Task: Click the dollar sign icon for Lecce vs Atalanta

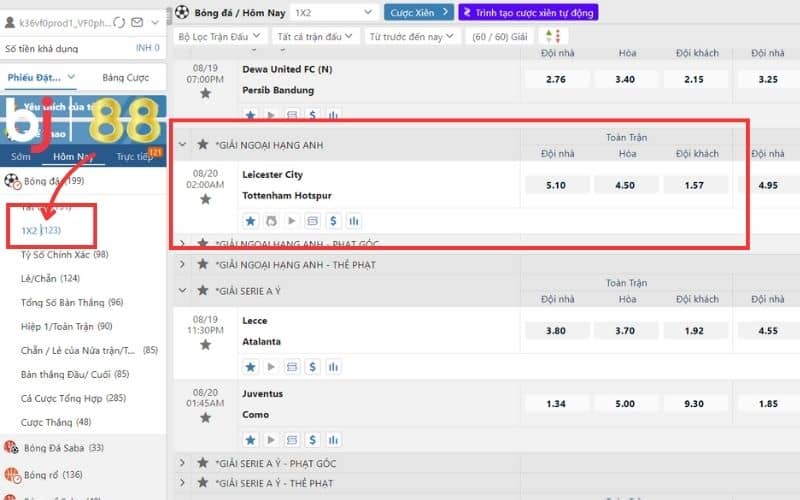Action: tap(312, 367)
